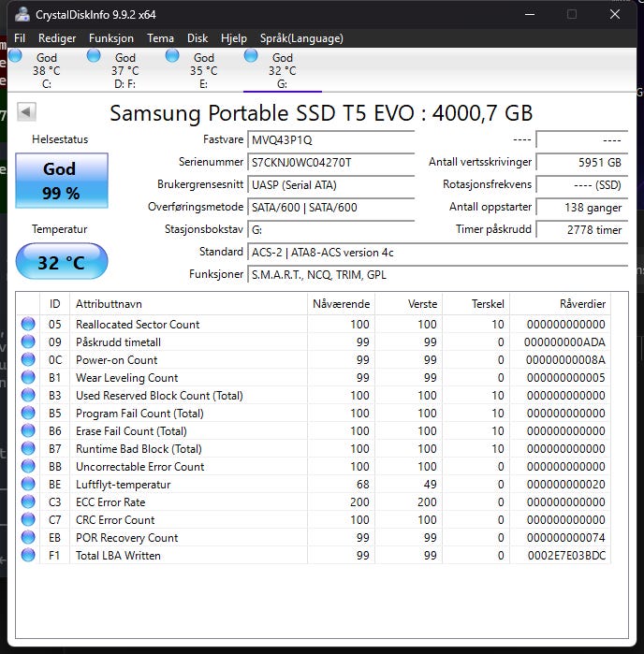Click status orb for Luftflyt-temperatur row

click(28, 484)
